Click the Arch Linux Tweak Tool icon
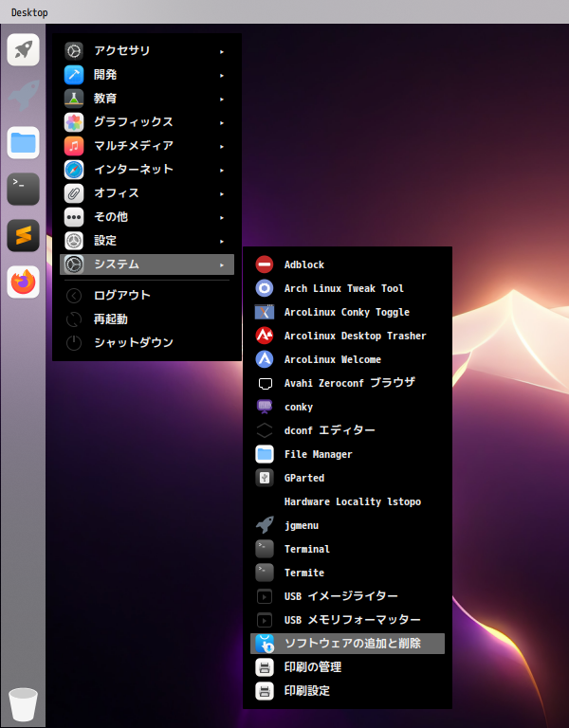 click(x=265, y=288)
